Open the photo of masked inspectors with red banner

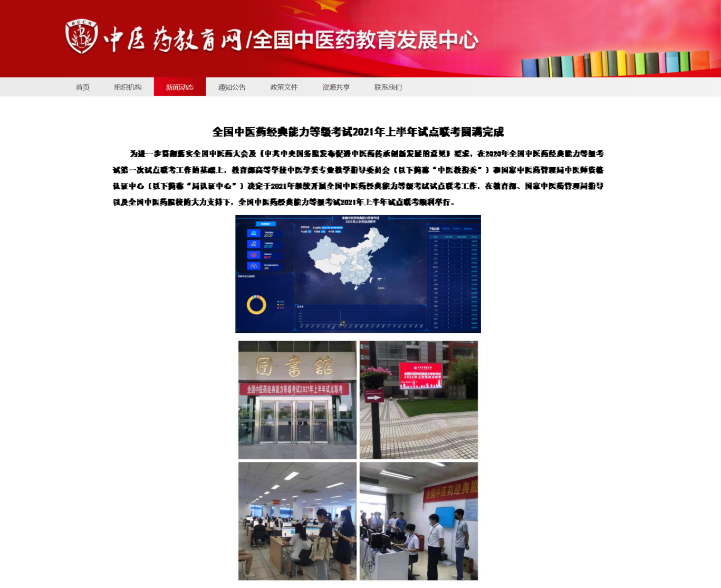click(419, 521)
